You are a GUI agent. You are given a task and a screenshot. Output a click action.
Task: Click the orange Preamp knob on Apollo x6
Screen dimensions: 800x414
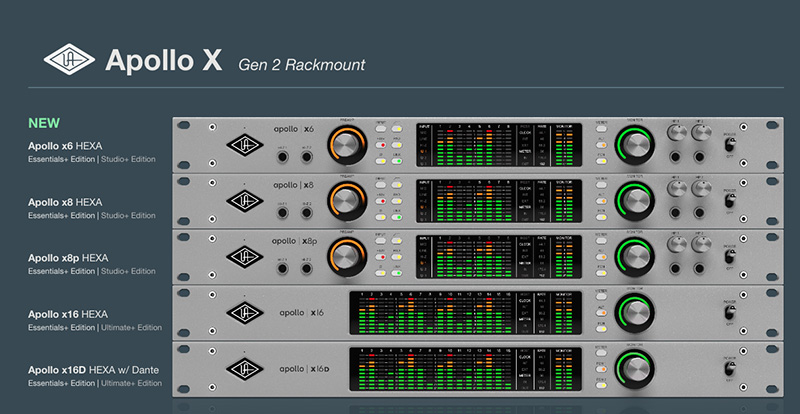348,145
